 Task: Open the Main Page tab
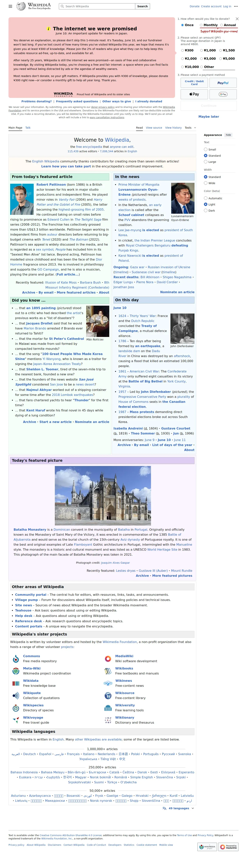point(15,128)
